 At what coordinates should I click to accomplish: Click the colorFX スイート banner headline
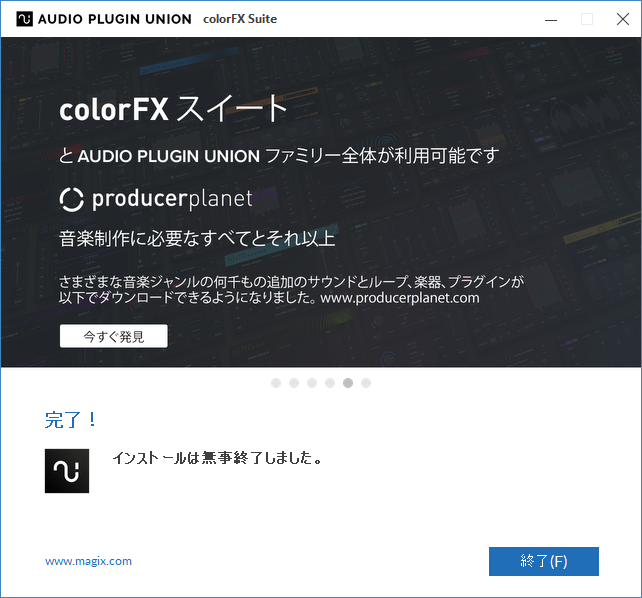[174, 109]
